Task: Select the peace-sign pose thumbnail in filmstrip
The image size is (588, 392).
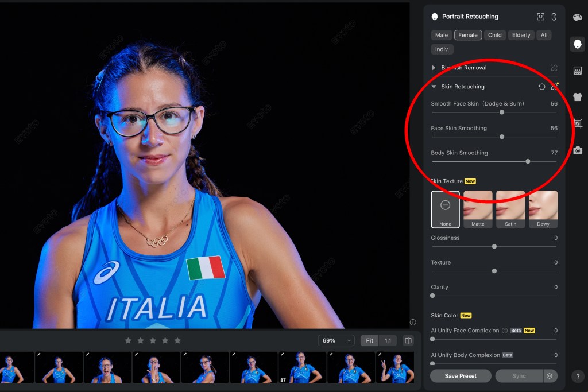Action: 394,367
